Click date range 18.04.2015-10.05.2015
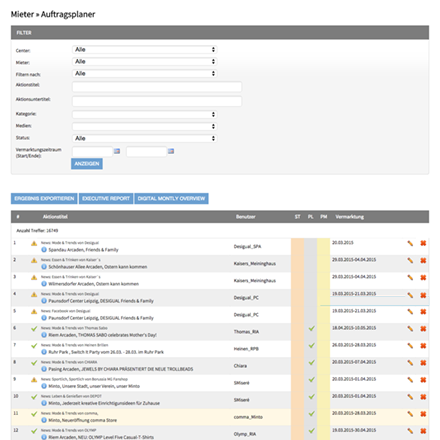 [x=354, y=328]
